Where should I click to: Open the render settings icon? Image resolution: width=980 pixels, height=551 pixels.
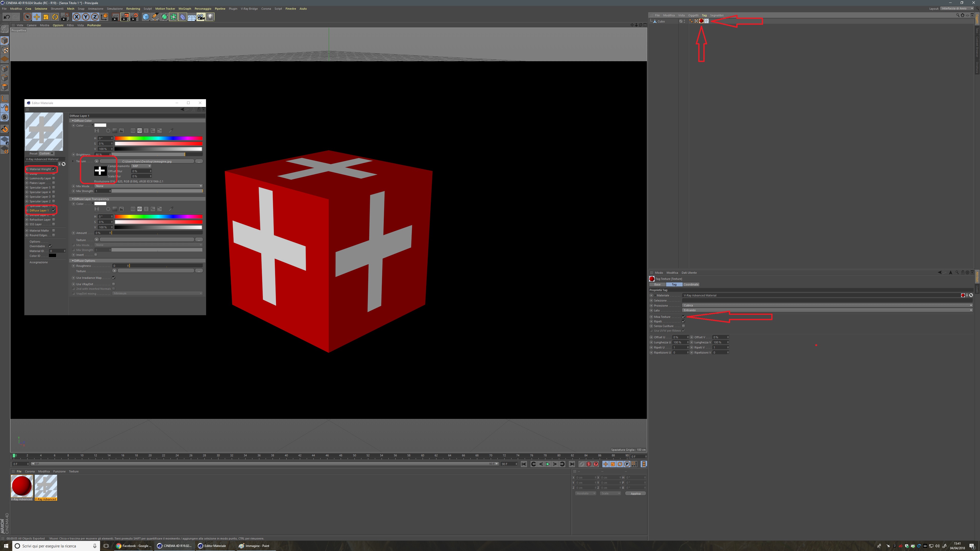click(x=134, y=17)
